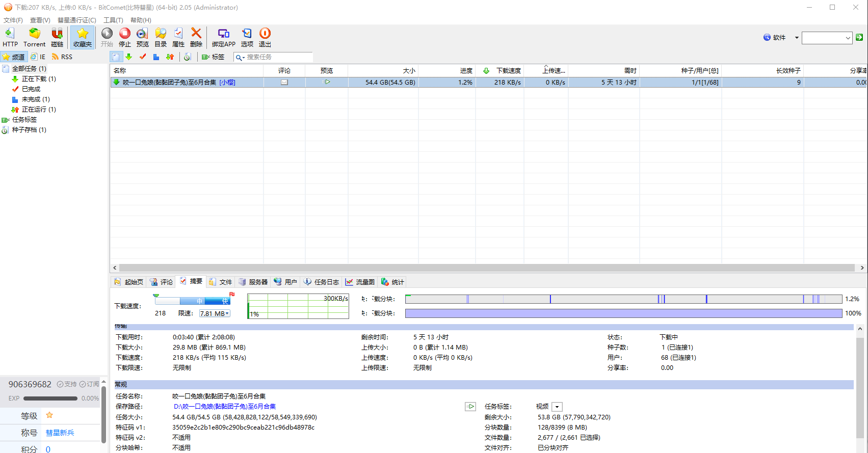
Task: Open the 目录 folder icon
Action: (x=161, y=37)
